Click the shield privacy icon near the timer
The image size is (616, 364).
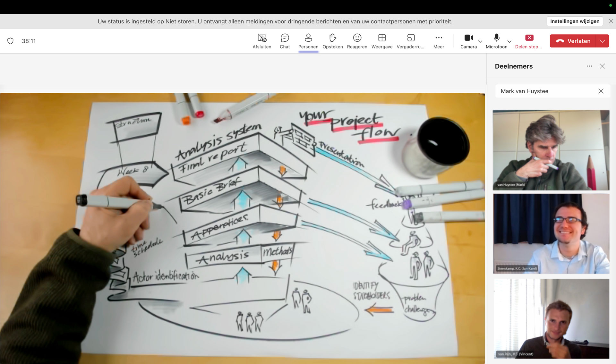(x=11, y=41)
